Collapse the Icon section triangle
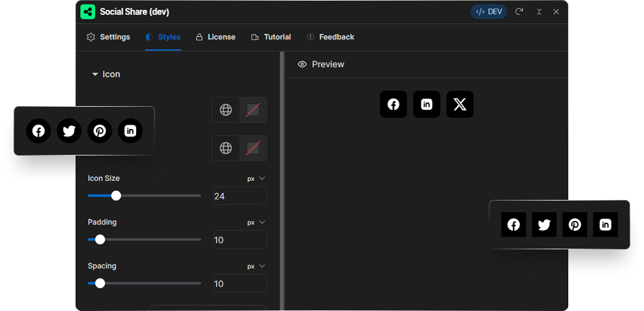This screenshot has height=311, width=644. pos(95,75)
